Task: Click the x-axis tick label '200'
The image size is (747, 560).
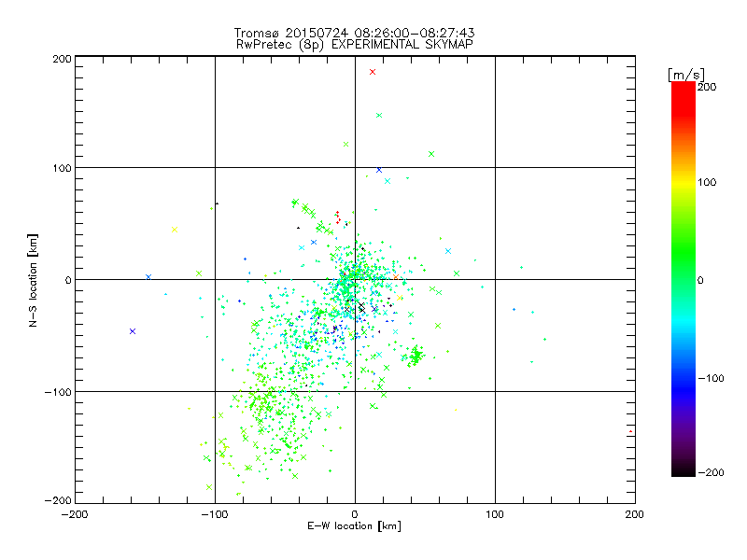Action: coord(635,515)
